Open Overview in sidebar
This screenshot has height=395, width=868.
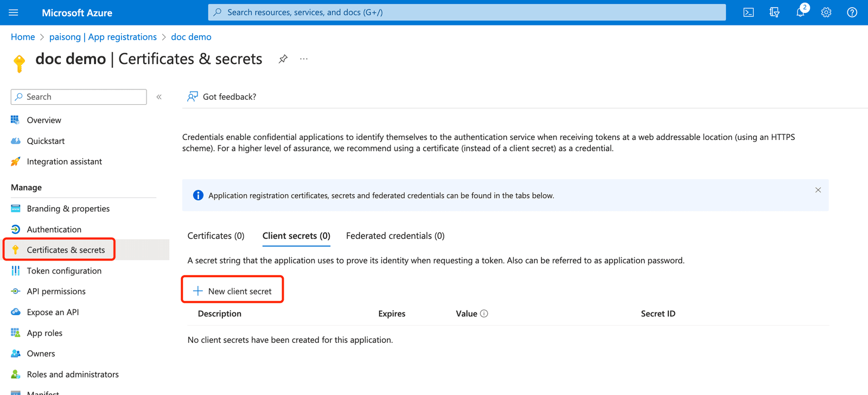pyautogui.click(x=44, y=120)
